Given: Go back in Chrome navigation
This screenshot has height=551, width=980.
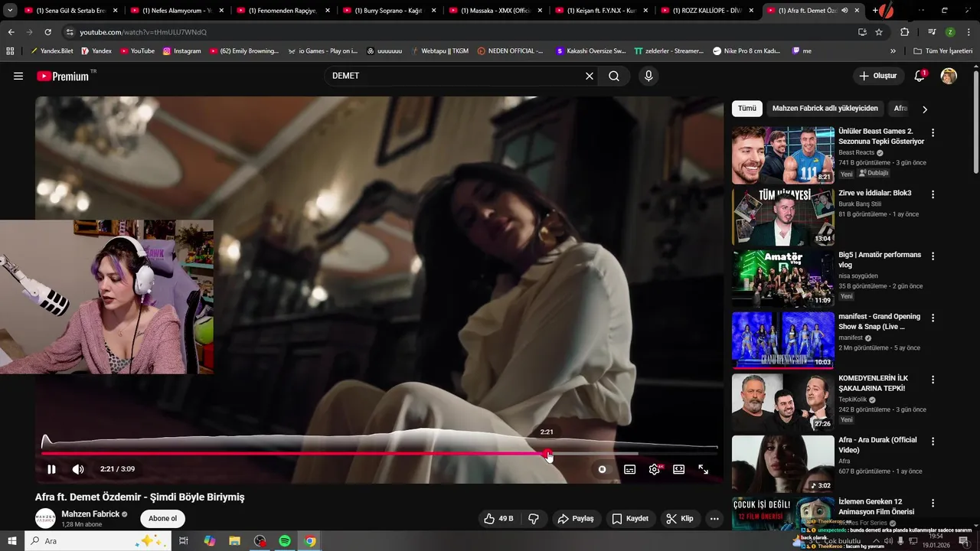Looking at the screenshot, I should point(11,32).
